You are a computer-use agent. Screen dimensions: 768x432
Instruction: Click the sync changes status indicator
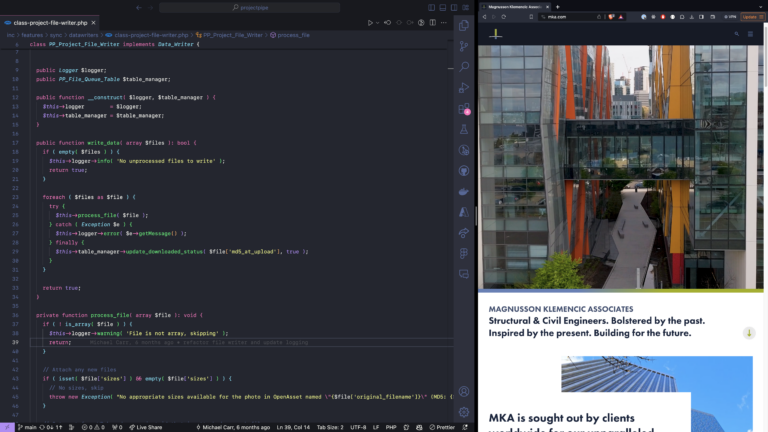(51, 427)
